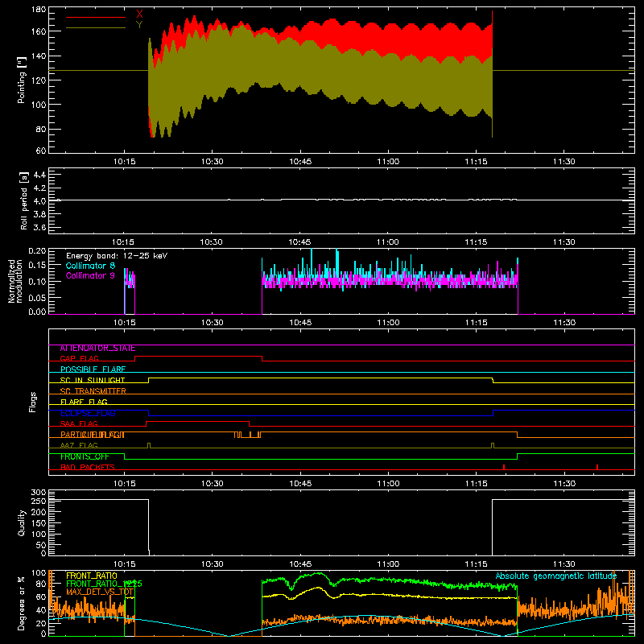
Task: Click the ECLIPSE_FLAG label
Action: tap(88, 413)
